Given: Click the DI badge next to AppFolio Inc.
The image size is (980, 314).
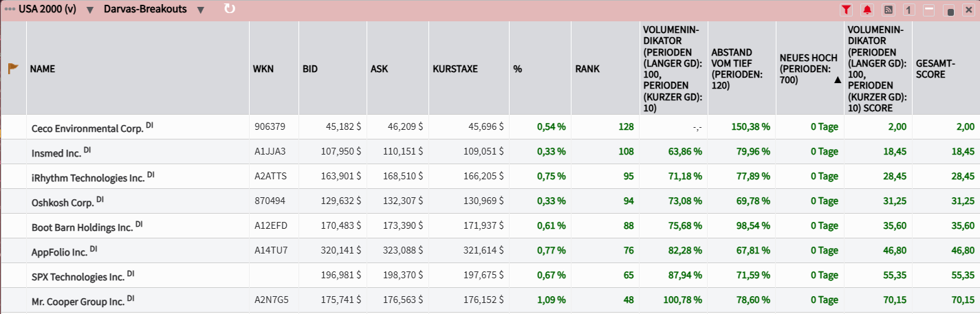Looking at the screenshot, I should pos(94,249).
